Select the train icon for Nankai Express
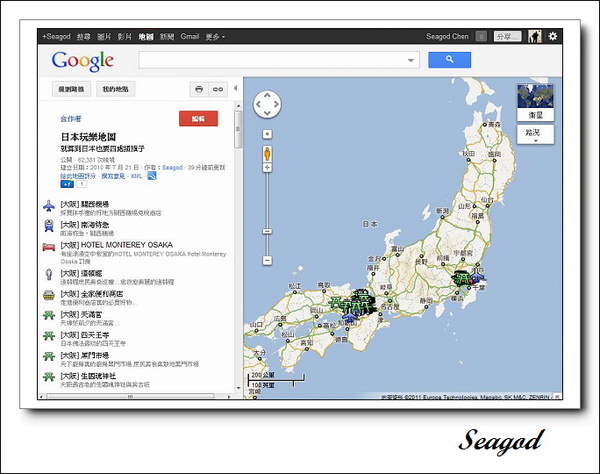 tap(49, 226)
